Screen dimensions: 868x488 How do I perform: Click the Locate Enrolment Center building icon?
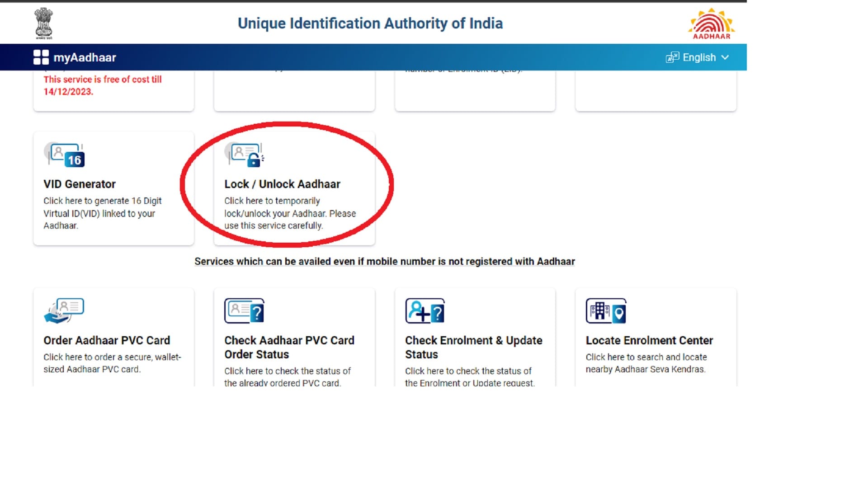(x=606, y=311)
